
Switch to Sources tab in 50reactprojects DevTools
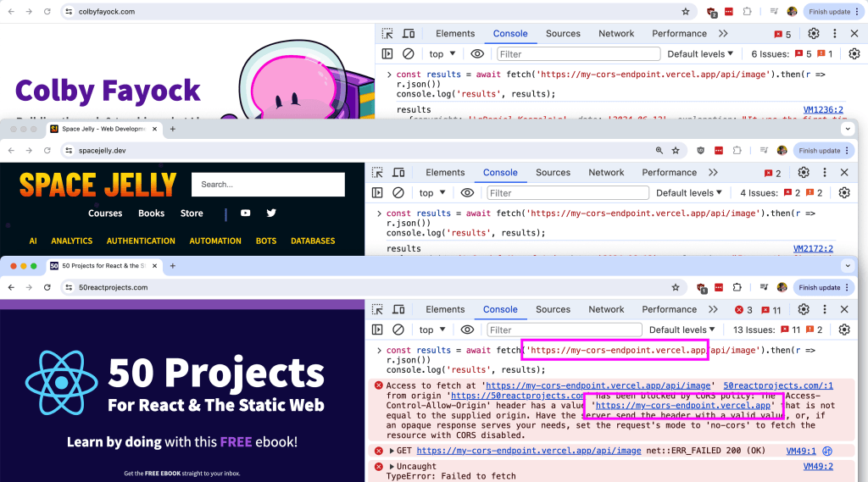553,309
